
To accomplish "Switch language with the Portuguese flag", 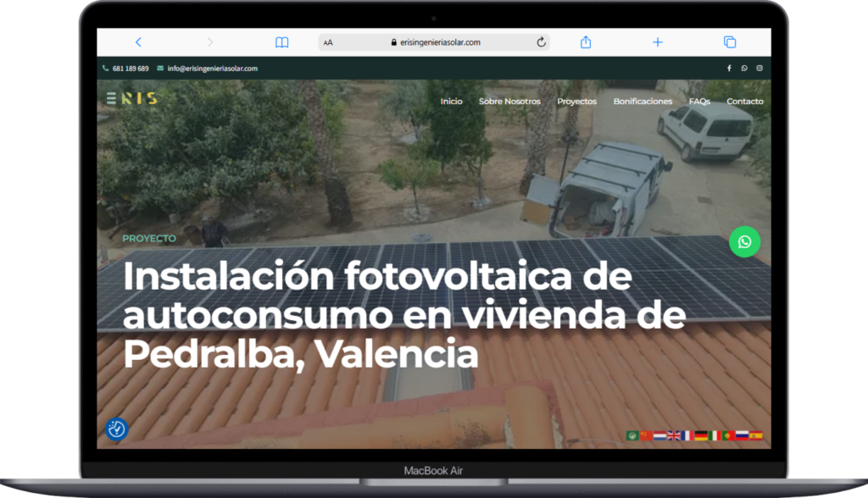I will click(728, 435).
